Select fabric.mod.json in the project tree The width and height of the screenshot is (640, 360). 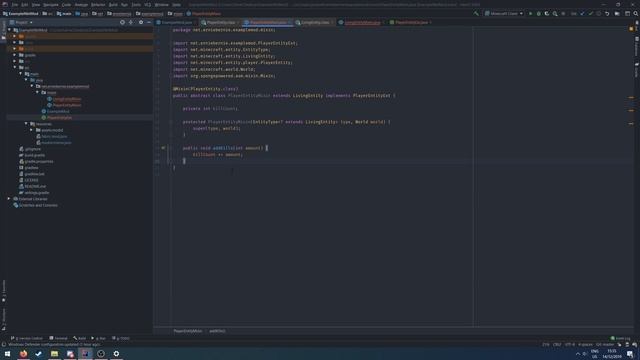tap(54, 136)
